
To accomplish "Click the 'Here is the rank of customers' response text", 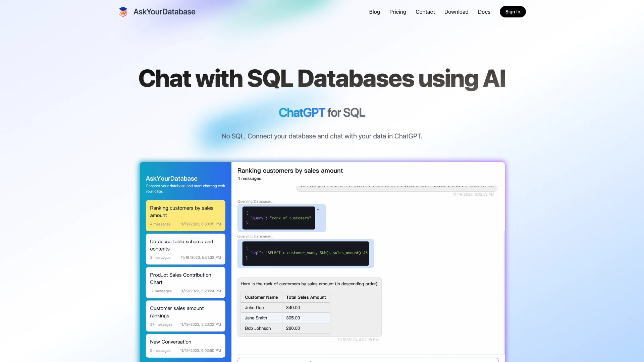I will click(309, 284).
